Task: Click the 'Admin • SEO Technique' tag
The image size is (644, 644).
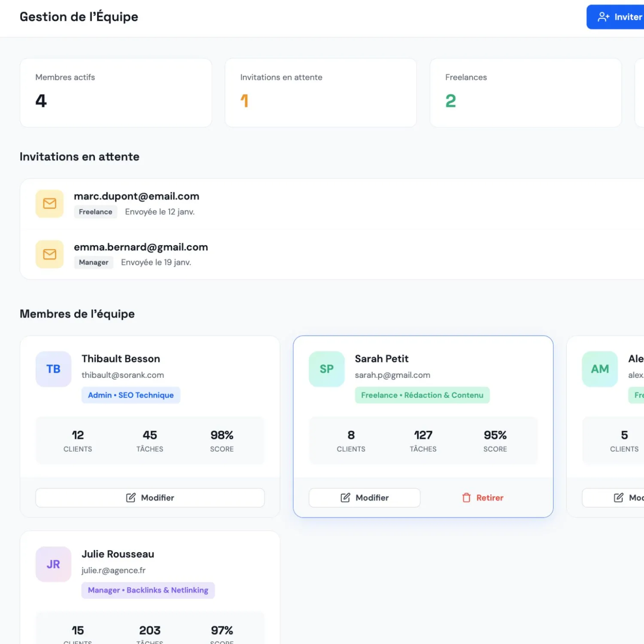Action: pyautogui.click(x=131, y=395)
